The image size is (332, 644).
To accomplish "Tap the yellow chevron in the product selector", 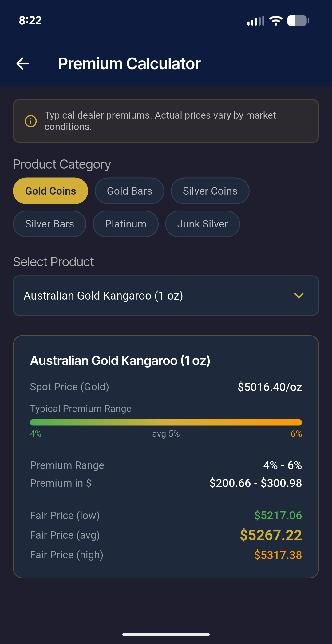I will tap(298, 296).
